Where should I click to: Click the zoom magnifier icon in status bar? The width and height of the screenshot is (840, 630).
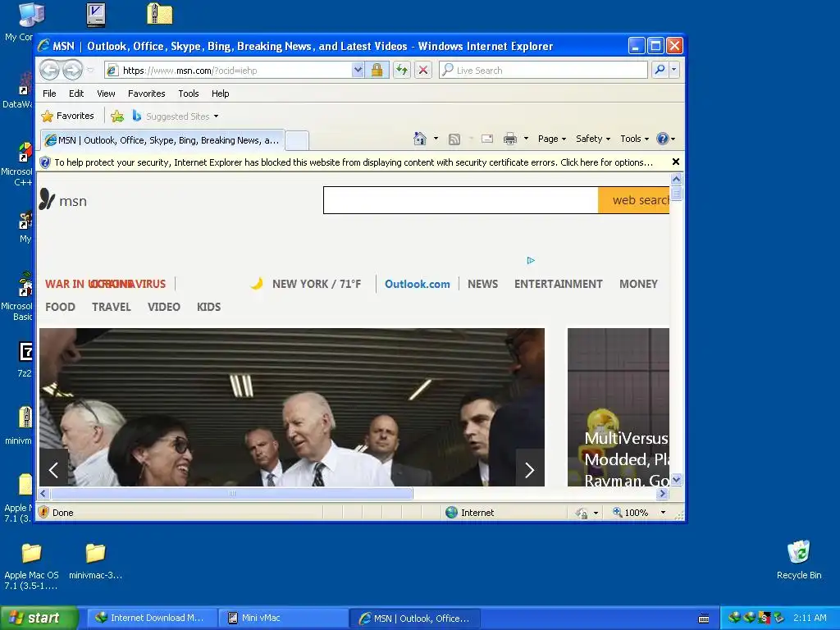[617, 512]
